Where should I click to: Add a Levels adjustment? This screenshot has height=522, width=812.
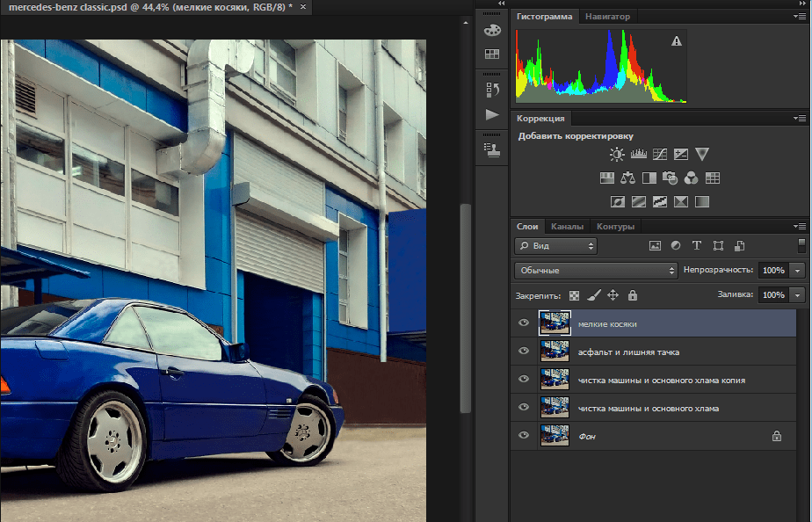639,154
